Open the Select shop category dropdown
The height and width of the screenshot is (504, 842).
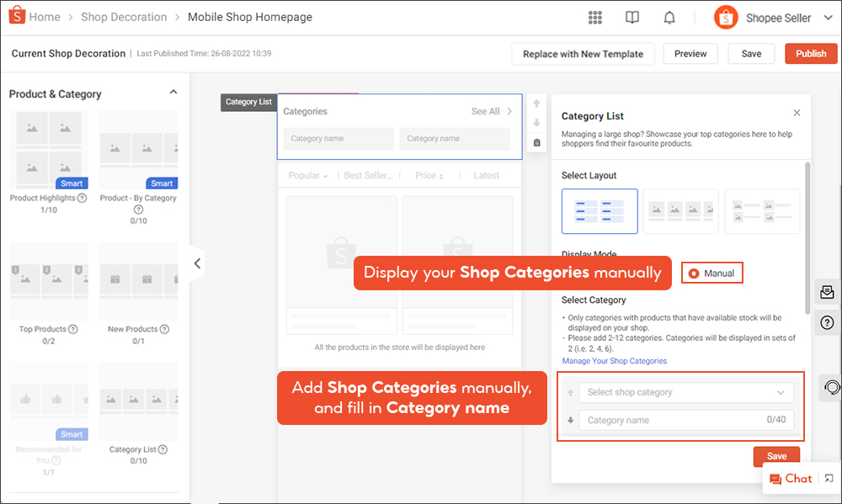coord(685,391)
